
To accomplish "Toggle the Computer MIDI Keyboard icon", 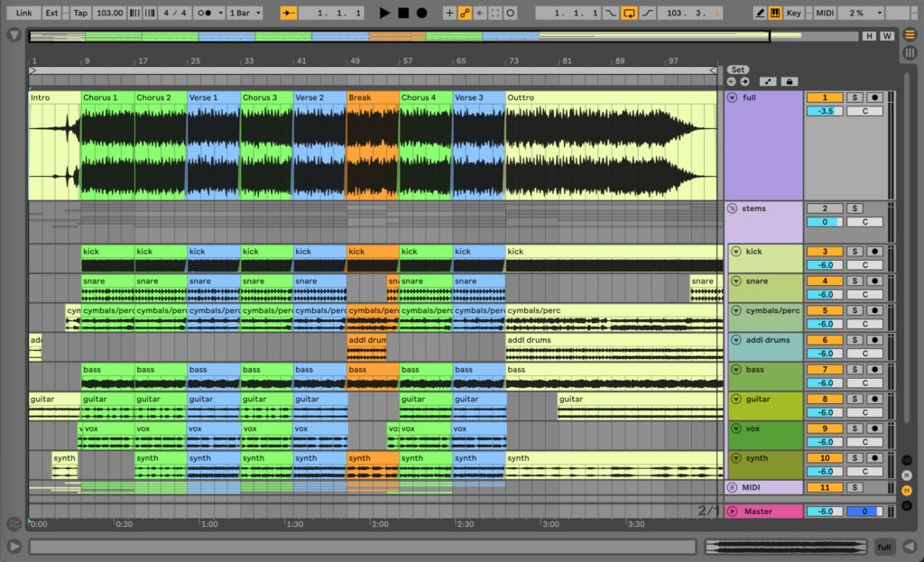I will click(x=775, y=13).
